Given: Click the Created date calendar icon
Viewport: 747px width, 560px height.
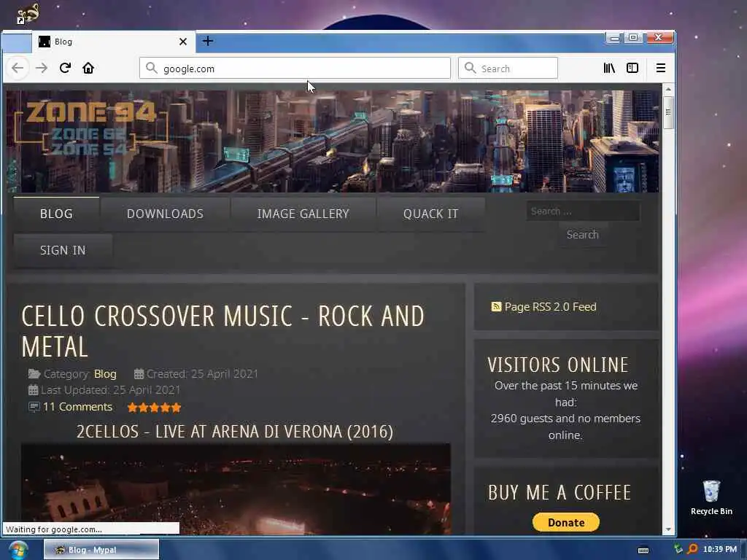Looking at the screenshot, I should pos(139,374).
